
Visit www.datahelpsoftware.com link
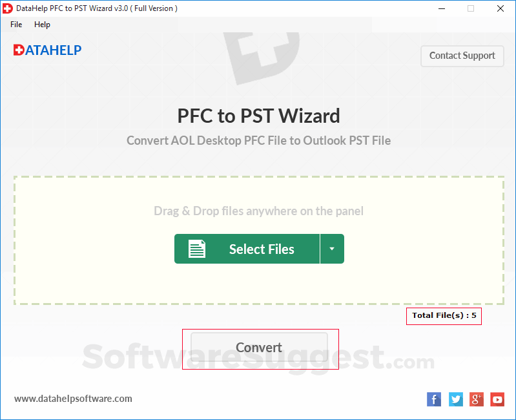73,399
